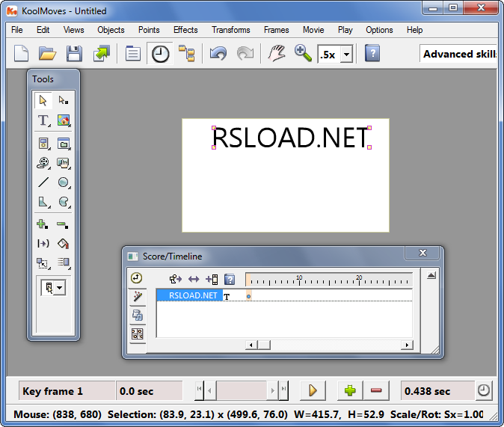Viewport: 504px width, 427px height.
Task: Open the Play menu
Action: point(345,30)
